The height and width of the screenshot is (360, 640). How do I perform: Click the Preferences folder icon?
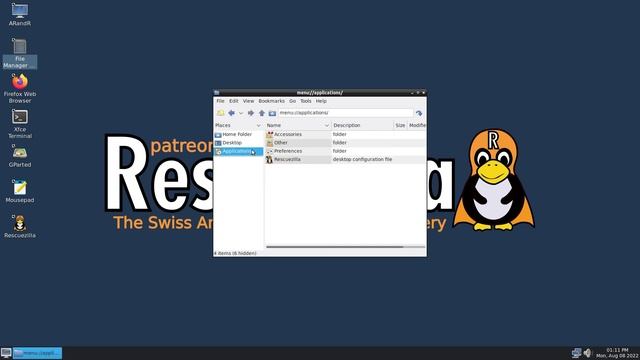tap(269, 151)
